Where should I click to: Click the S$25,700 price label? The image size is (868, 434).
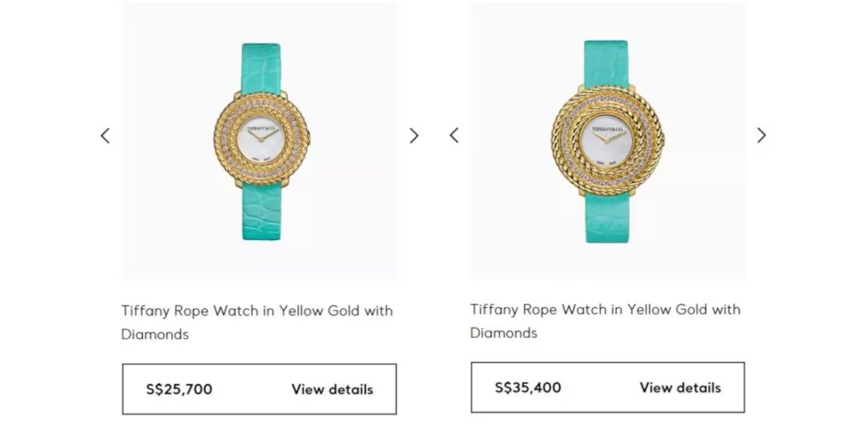(x=179, y=389)
